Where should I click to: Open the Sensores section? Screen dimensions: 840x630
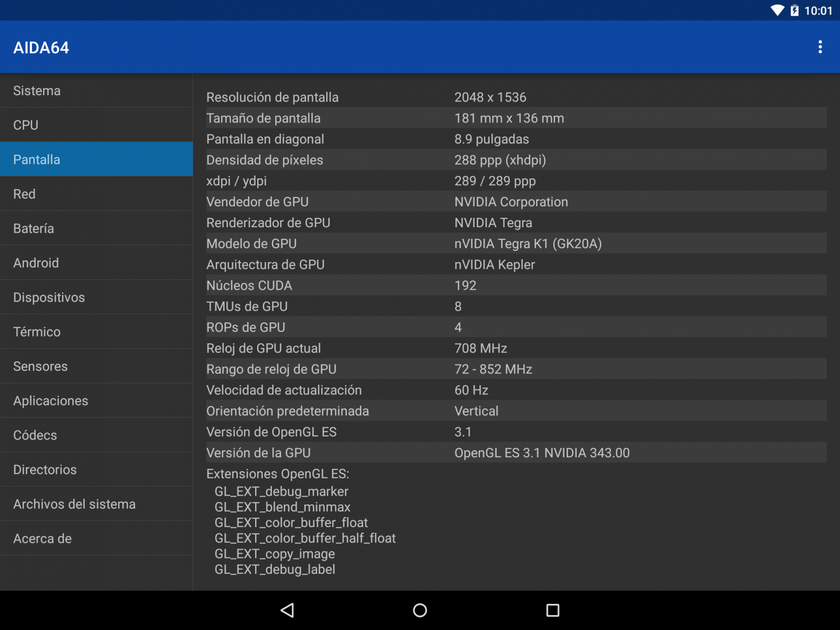point(96,366)
